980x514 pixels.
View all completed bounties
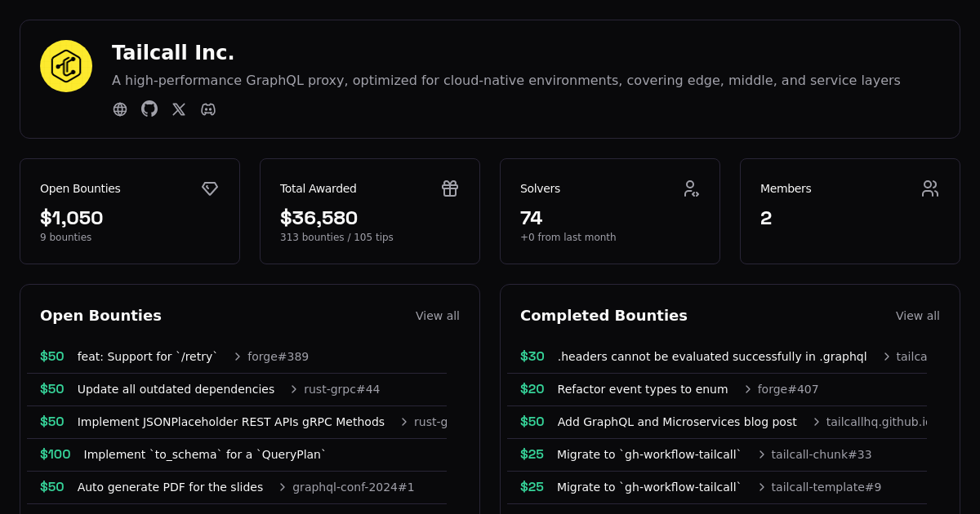[917, 316]
